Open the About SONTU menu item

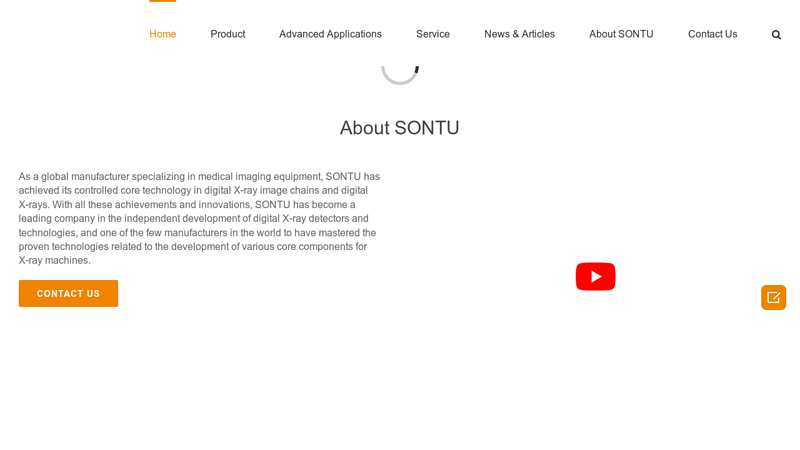tap(621, 34)
